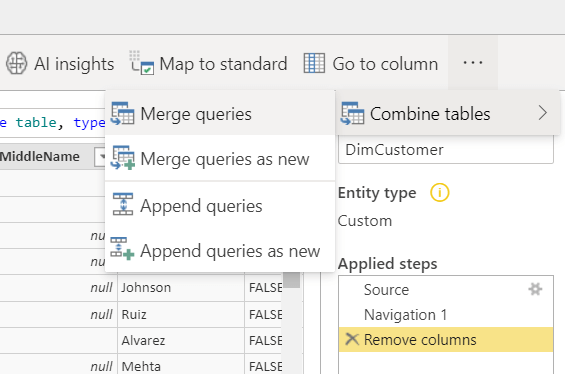Edit the DimCustomer name field
This screenshot has height=374, width=565.
pyautogui.click(x=446, y=150)
